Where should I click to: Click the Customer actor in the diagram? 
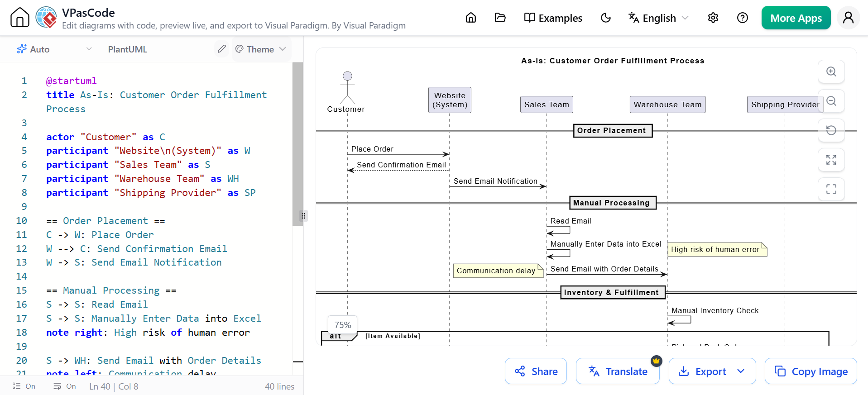point(346,92)
